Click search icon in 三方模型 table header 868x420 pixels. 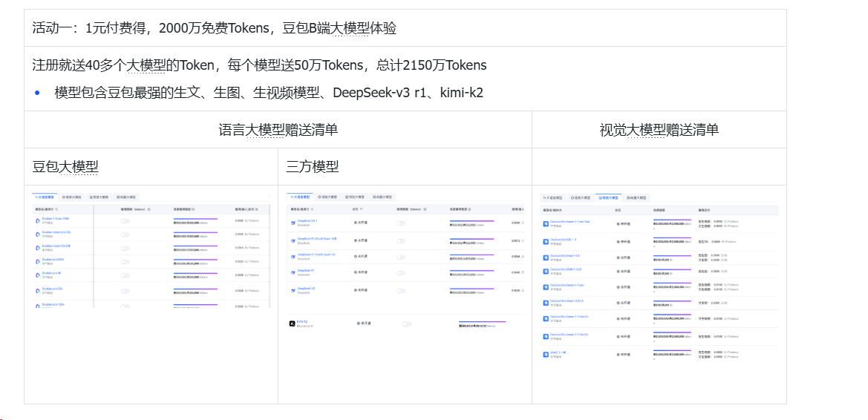(x=312, y=209)
